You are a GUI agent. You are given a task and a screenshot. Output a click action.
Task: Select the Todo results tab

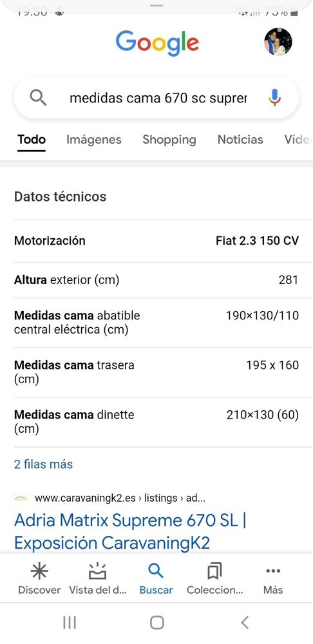pyautogui.click(x=32, y=140)
